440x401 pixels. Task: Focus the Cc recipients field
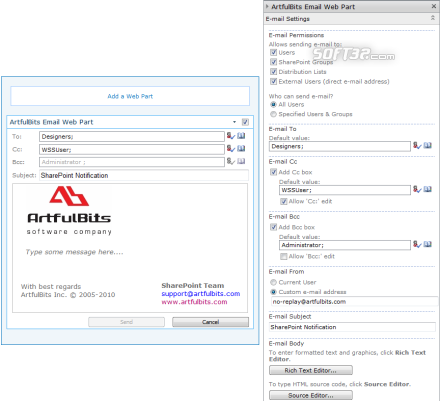132,149
